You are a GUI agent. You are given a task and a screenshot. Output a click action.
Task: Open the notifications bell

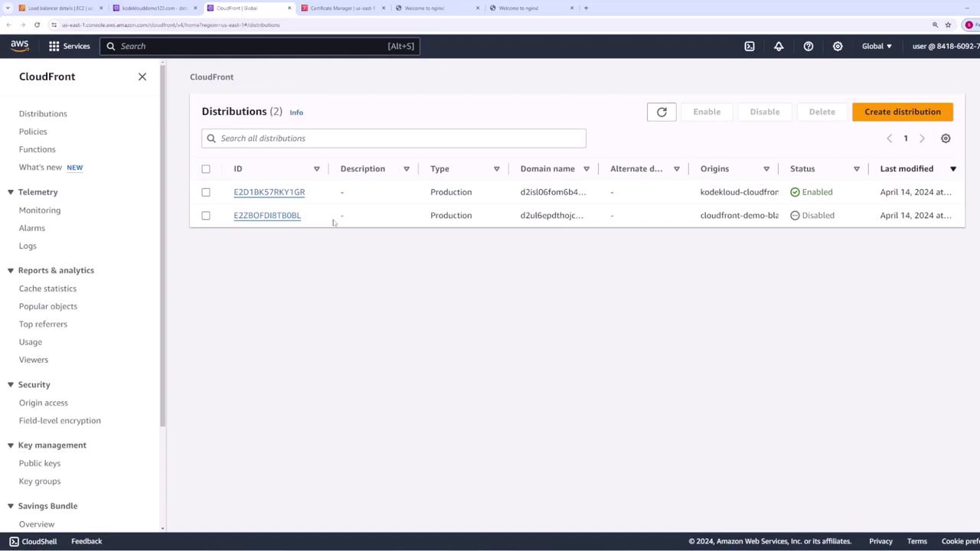[x=779, y=46]
